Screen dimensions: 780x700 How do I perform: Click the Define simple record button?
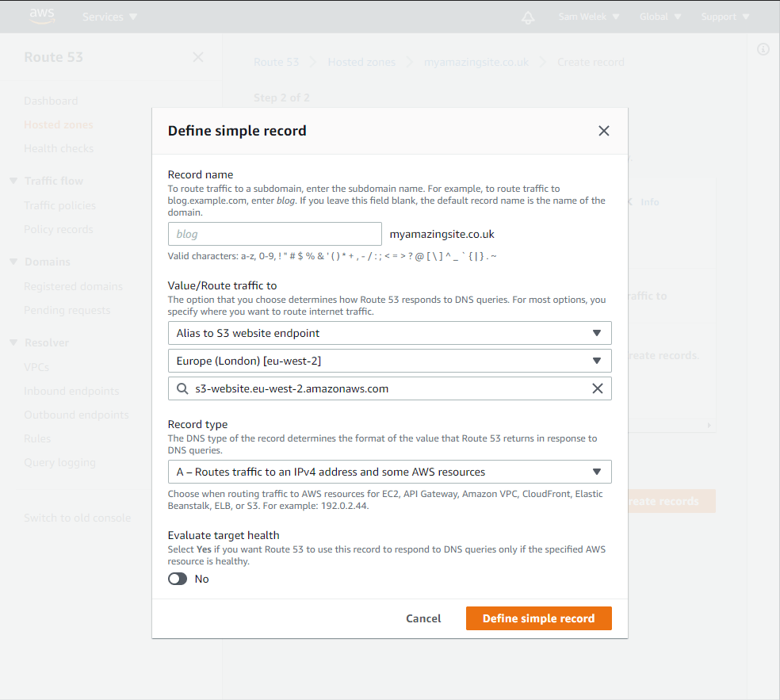pyautogui.click(x=539, y=618)
